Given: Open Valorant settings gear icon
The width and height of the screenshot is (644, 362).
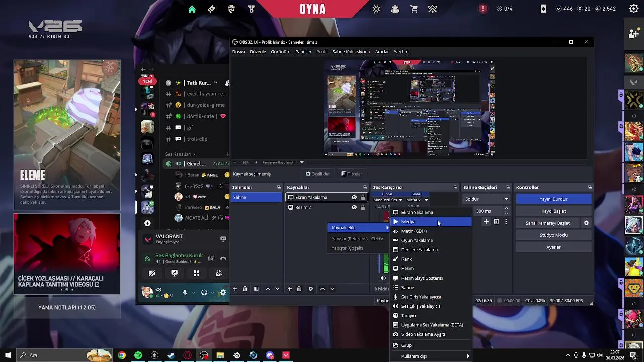Looking at the screenshot, I should click(x=634, y=9).
